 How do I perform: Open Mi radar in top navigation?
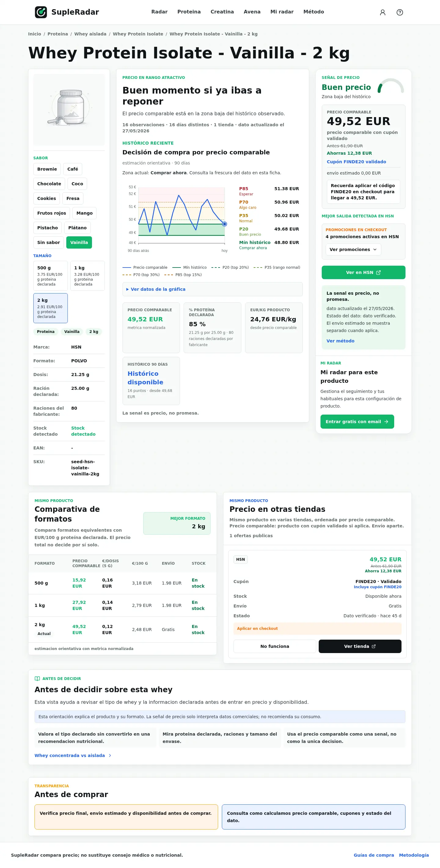[282, 12]
